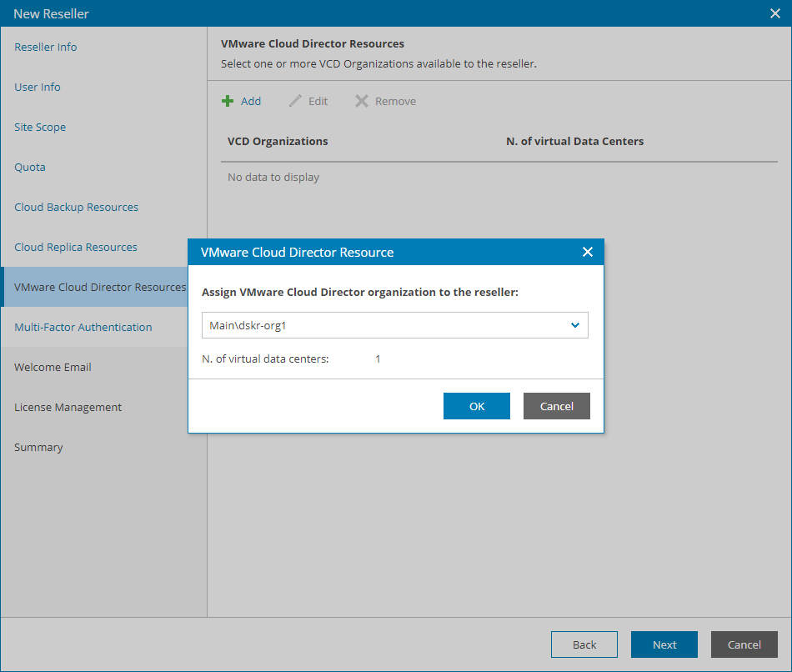Cancel the New Reseller wizard
Image resolution: width=792 pixels, height=672 pixels.
[x=744, y=644]
